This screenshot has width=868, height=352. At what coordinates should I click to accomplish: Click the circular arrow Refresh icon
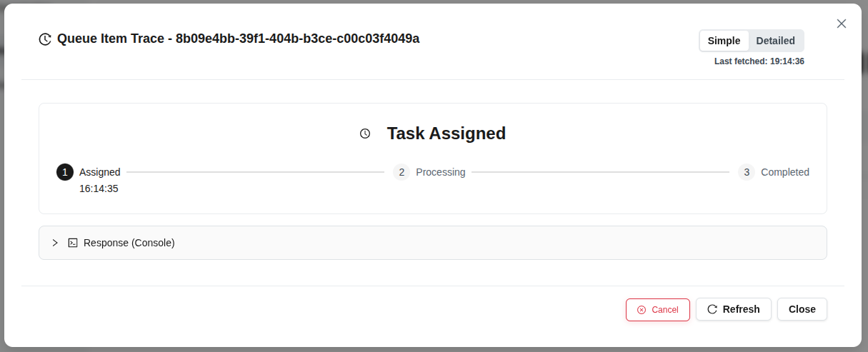712,309
